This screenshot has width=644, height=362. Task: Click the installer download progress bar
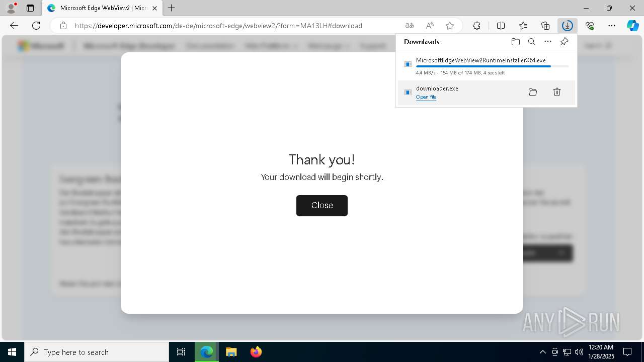492,66
